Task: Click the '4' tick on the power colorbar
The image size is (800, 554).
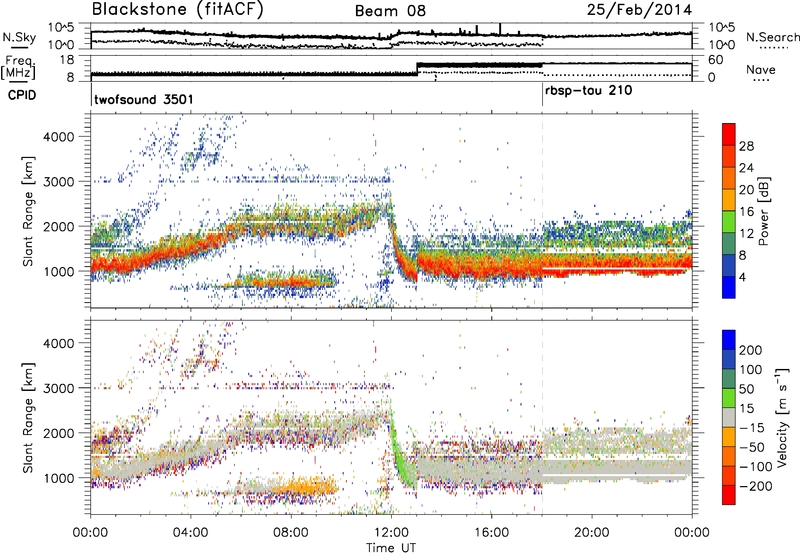Action: pos(742,277)
